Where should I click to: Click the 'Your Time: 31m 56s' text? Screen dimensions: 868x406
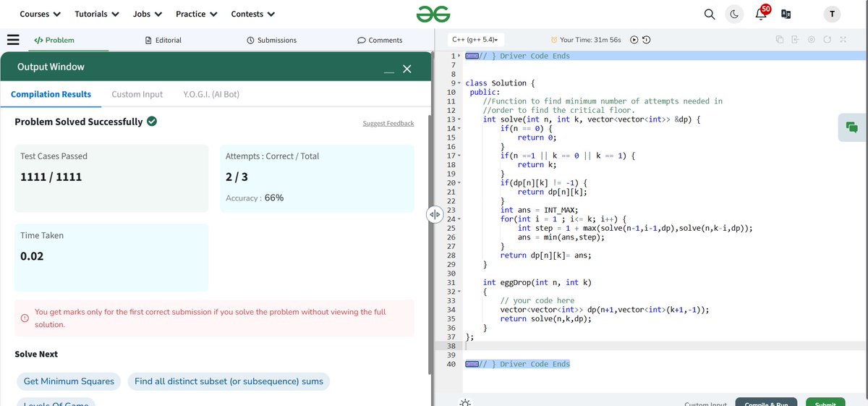pyautogui.click(x=590, y=40)
